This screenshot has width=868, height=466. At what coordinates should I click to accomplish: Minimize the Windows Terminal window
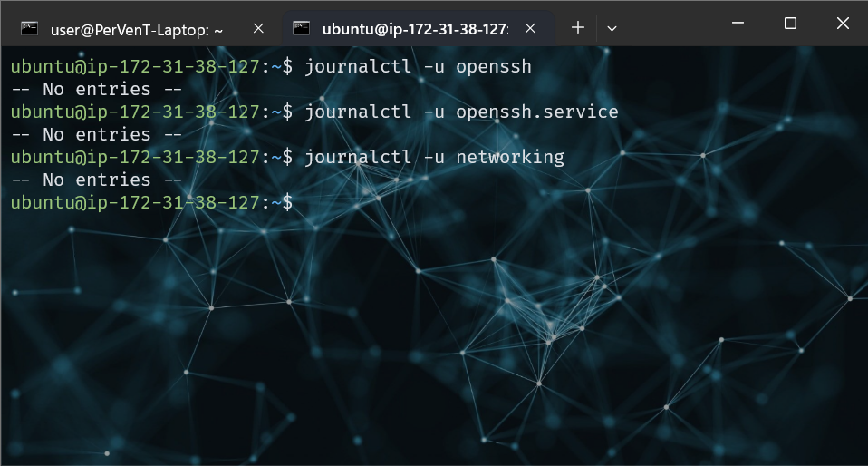[x=740, y=24]
